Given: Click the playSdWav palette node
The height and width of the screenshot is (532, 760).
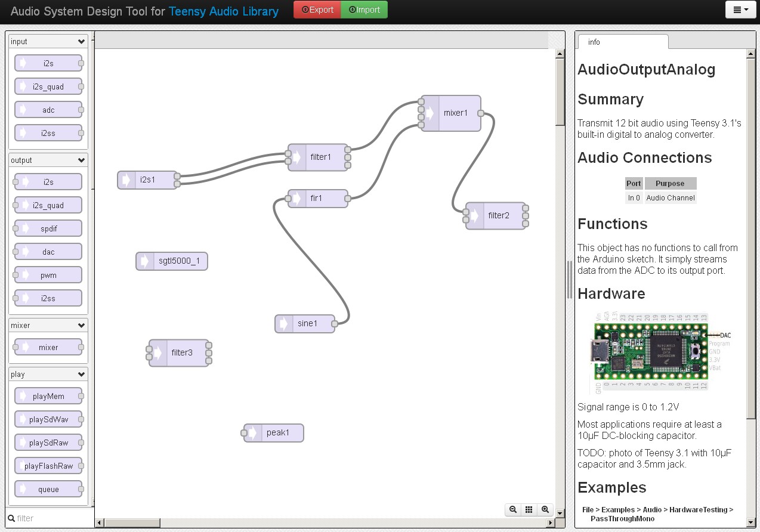Looking at the screenshot, I should [48, 419].
